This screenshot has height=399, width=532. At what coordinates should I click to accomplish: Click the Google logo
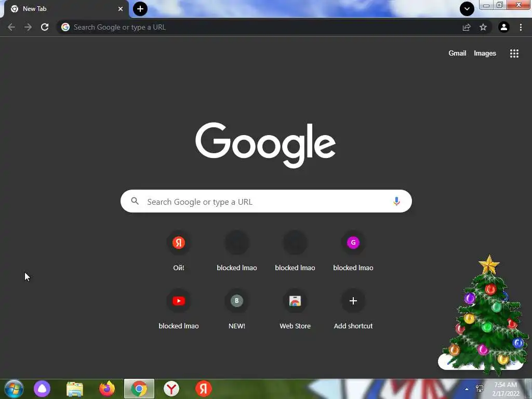pos(265,145)
